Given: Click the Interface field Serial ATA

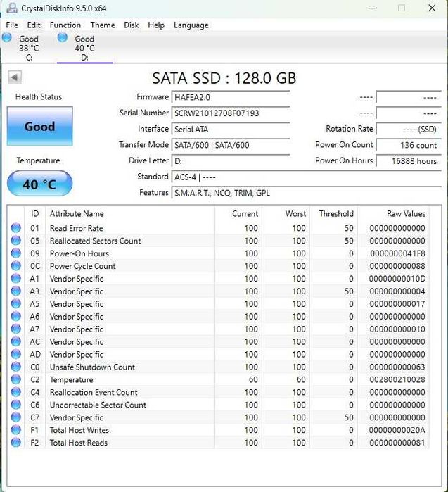Looking at the screenshot, I should pyautogui.click(x=231, y=130).
